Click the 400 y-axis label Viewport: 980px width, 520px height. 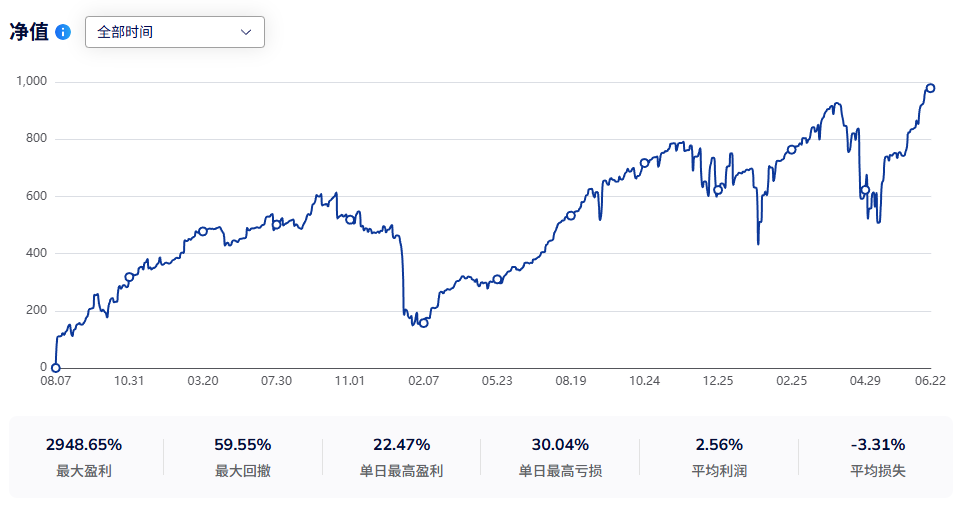tap(36, 253)
